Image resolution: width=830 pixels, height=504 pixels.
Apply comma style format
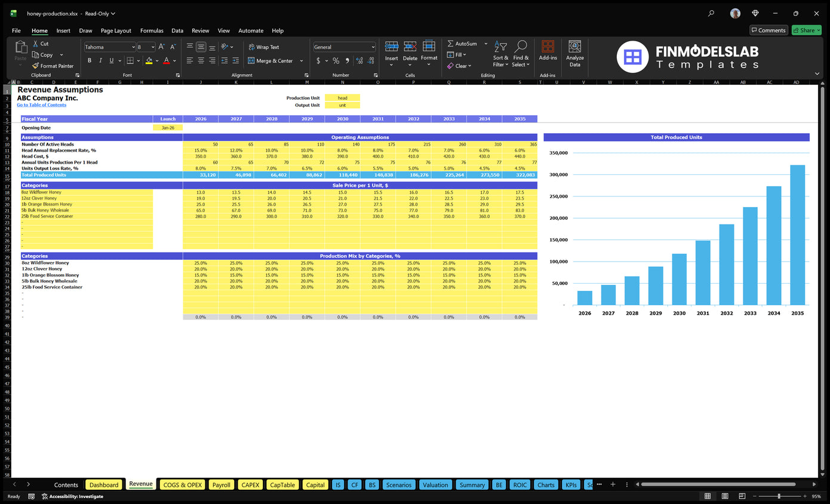[347, 61]
